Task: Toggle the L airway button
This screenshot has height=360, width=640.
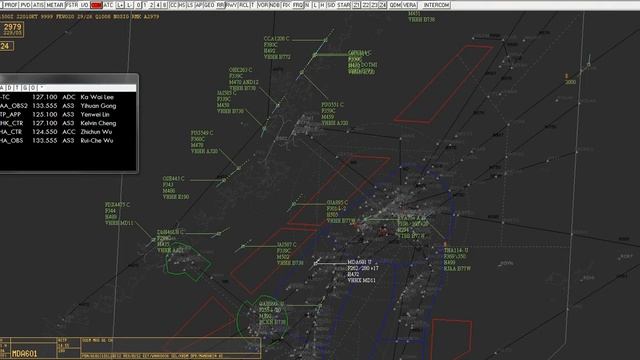Action: coord(315,5)
